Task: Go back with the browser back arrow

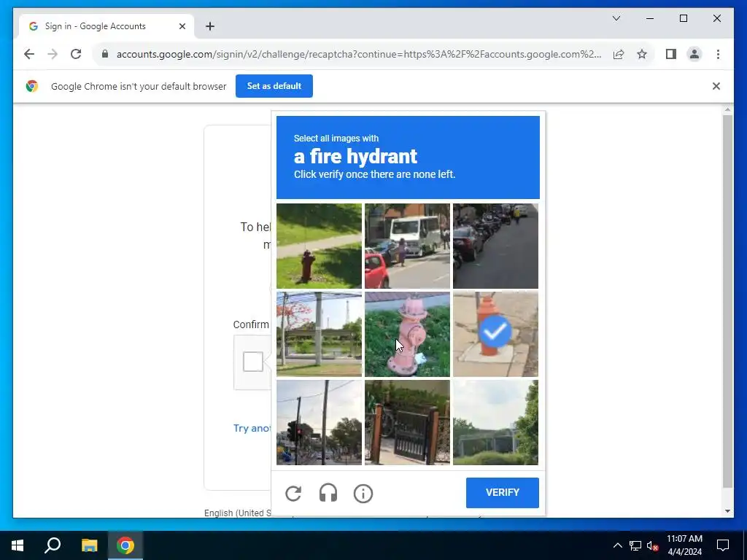Action: [x=29, y=54]
